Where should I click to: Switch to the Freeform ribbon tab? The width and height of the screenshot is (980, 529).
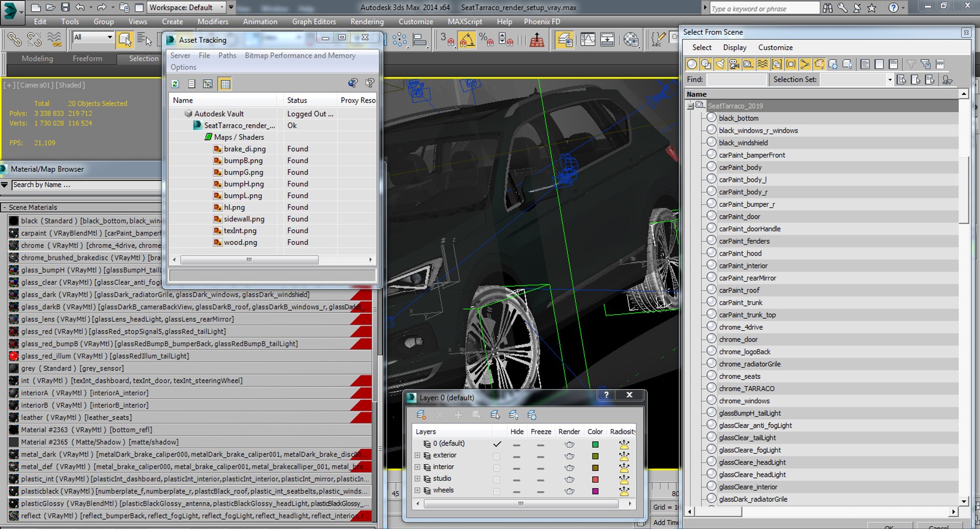pos(87,59)
